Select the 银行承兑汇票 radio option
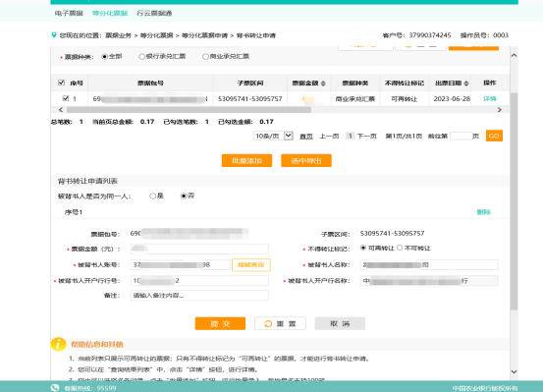 141,57
